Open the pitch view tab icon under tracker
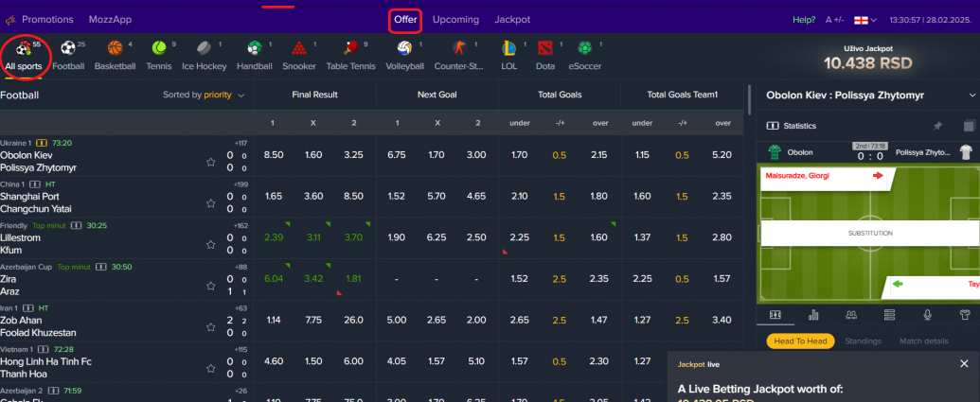This screenshot has width=980, height=402. click(x=775, y=315)
